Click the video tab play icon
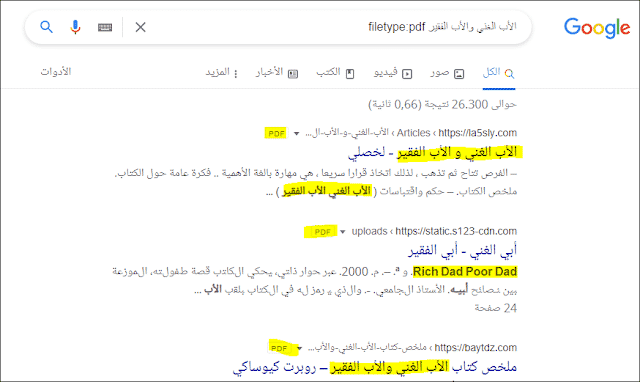The image size is (640, 382). click(407, 74)
